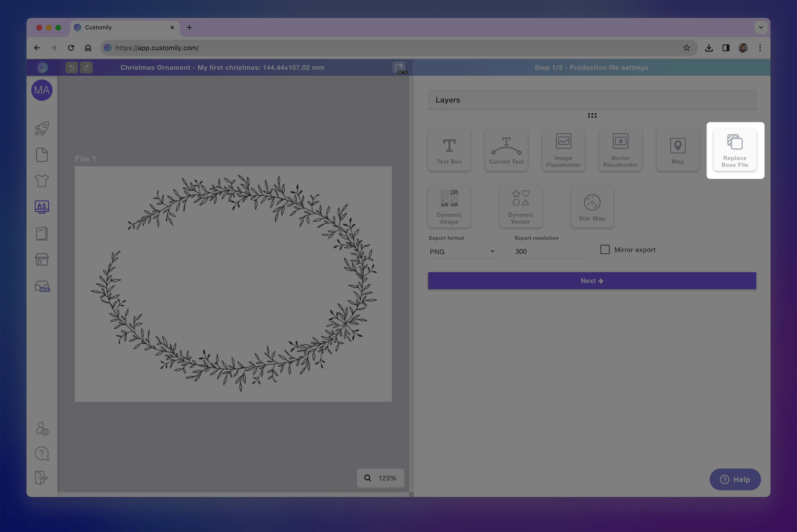Bookmark this page with the star icon
The image size is (797, 532).
pyautogui.click(x=686, y=48)
